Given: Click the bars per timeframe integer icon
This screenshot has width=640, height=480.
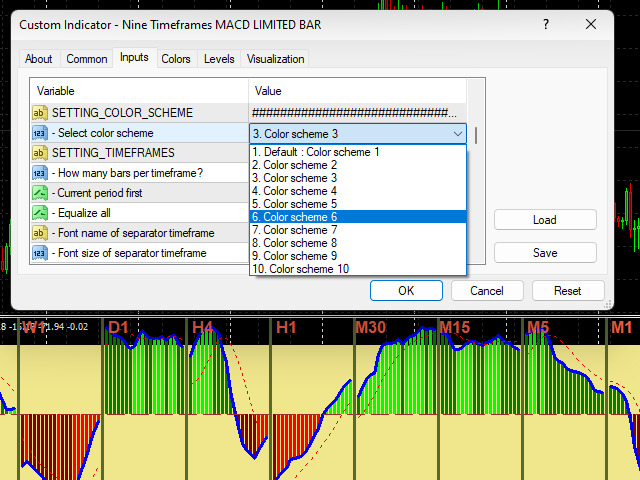Looking at the screenshot, I should click(x=40, y=173).
